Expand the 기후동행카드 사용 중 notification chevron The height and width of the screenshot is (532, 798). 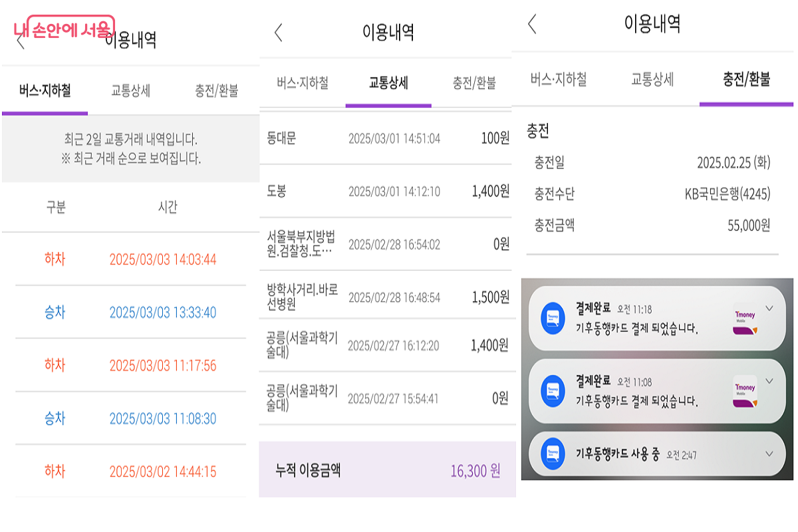point(769,454)
